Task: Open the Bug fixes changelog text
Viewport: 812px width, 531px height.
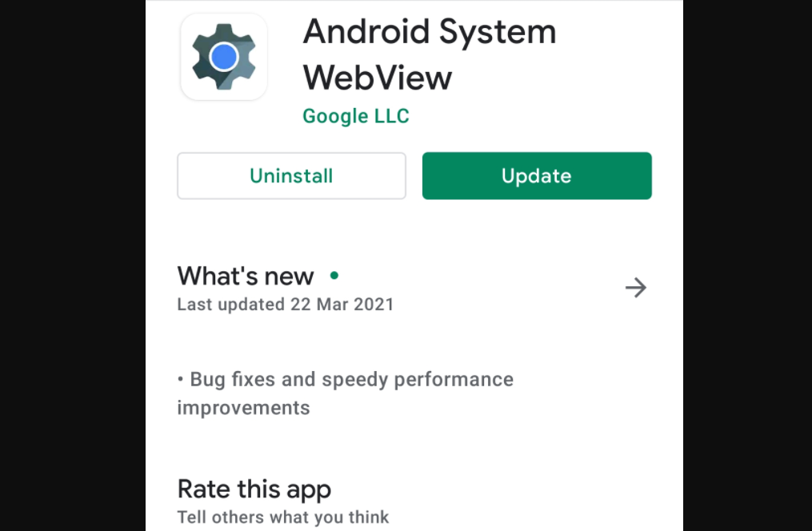Action: (346, 393)
